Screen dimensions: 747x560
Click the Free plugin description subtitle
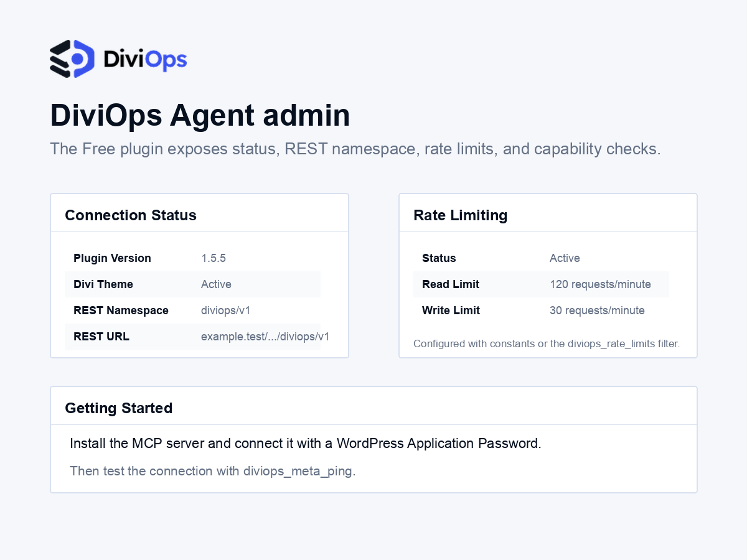[x=355, y=149]
